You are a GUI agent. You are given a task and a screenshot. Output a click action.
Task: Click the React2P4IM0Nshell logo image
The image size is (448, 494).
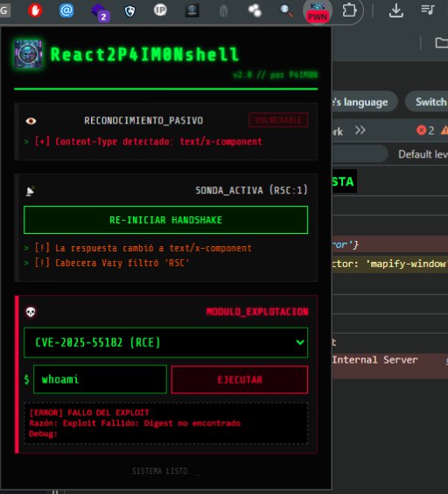[x=28, y=54]
